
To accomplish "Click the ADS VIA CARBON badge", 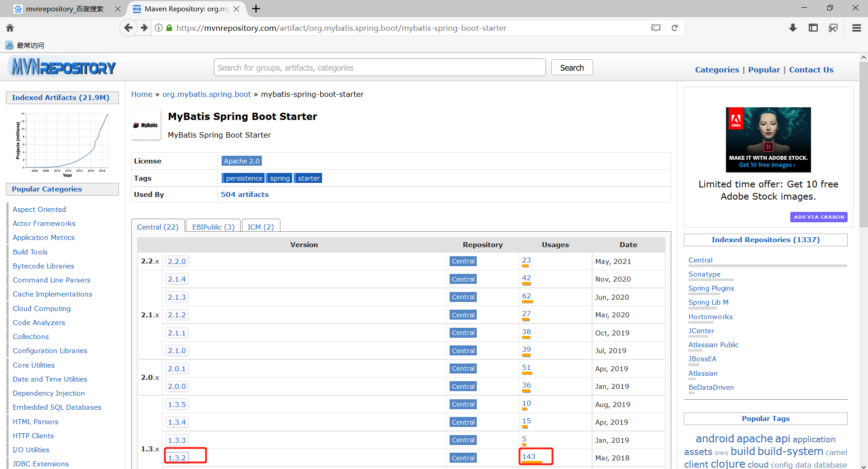I will click(x=819, y=217).
